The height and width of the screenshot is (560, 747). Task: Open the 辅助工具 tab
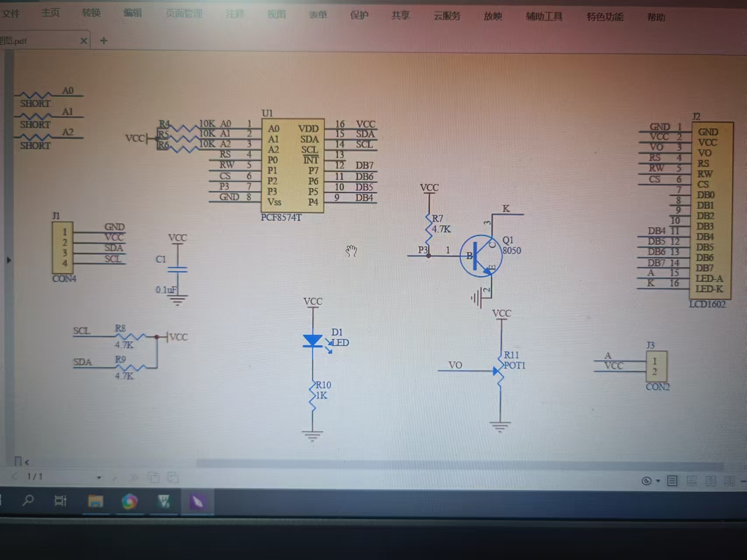point(544,17)
